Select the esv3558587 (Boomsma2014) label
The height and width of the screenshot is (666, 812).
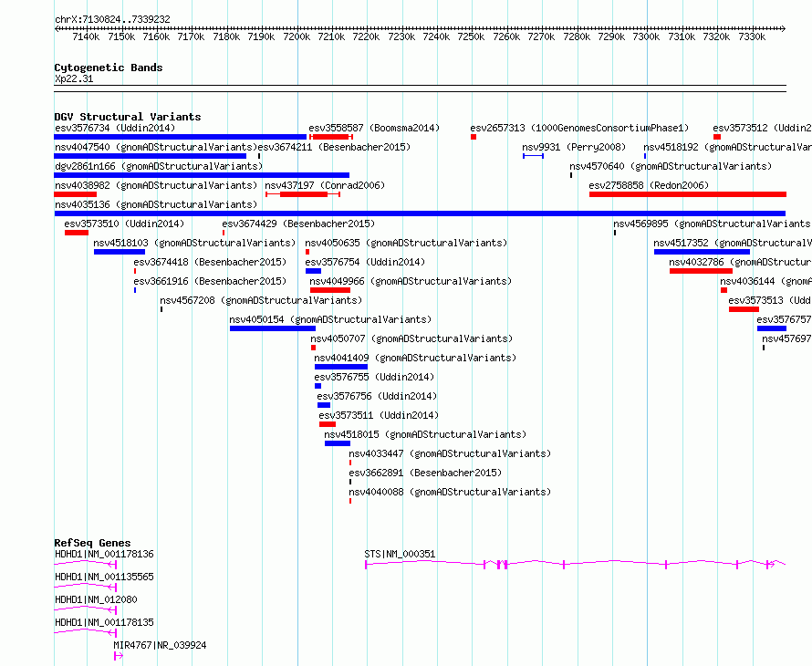point(374,128)
